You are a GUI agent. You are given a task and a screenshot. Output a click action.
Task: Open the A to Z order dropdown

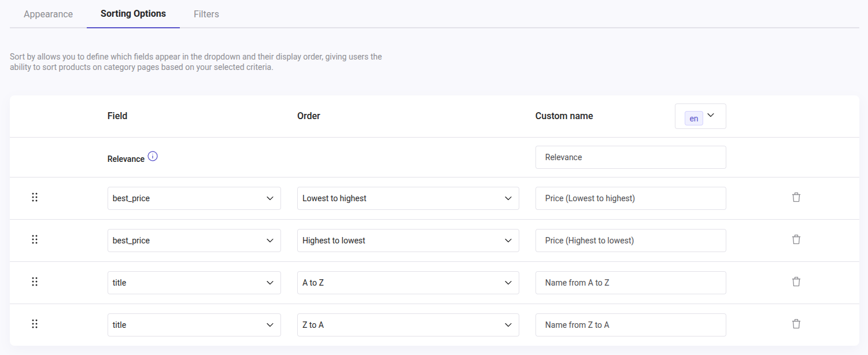coord(408,283)
